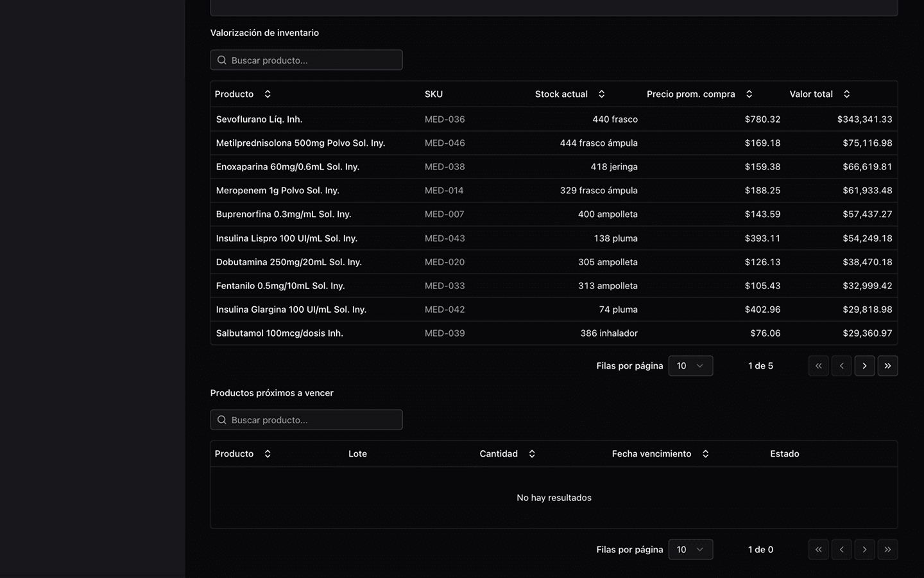Image resolution: width=924 pixels, height=578 pixels.
Task: Open rows per page dropdown for expiring products
Action: click(690, 550)
